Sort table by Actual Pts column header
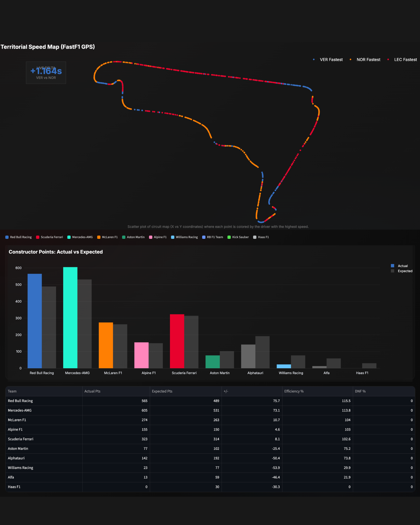Screen dimensions: 420x525 116,391
